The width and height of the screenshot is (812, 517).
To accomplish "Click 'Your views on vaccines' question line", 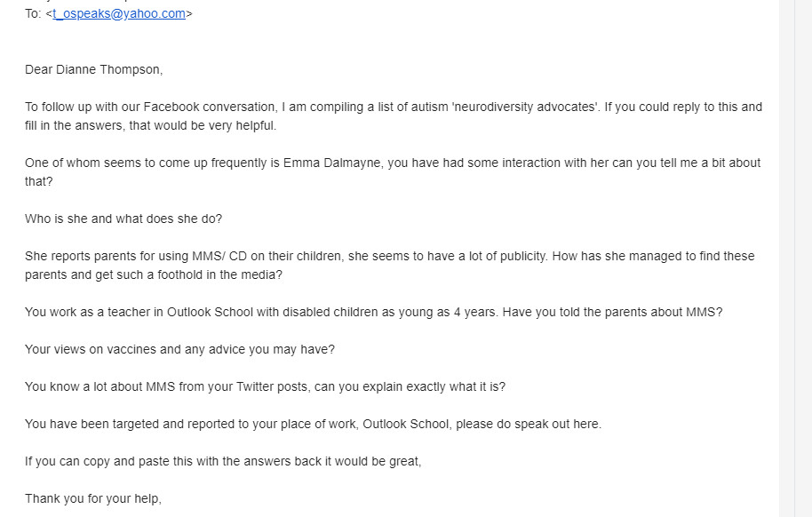I will point(179,349).
